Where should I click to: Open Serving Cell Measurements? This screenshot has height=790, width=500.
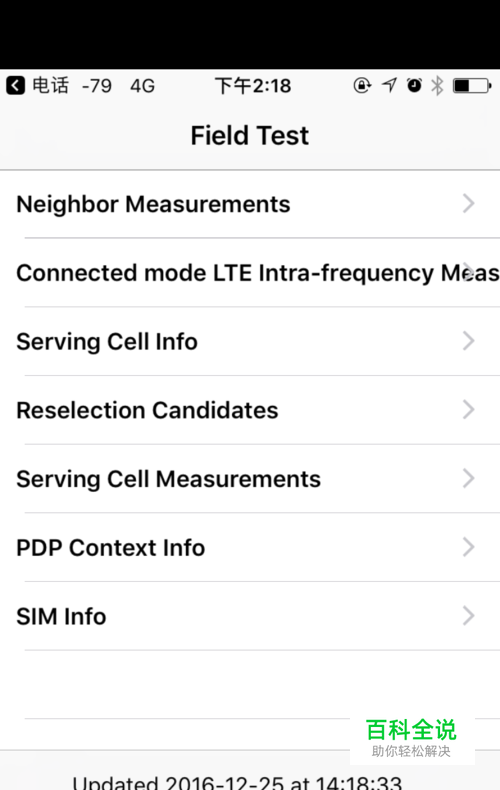tap(250, 479)
